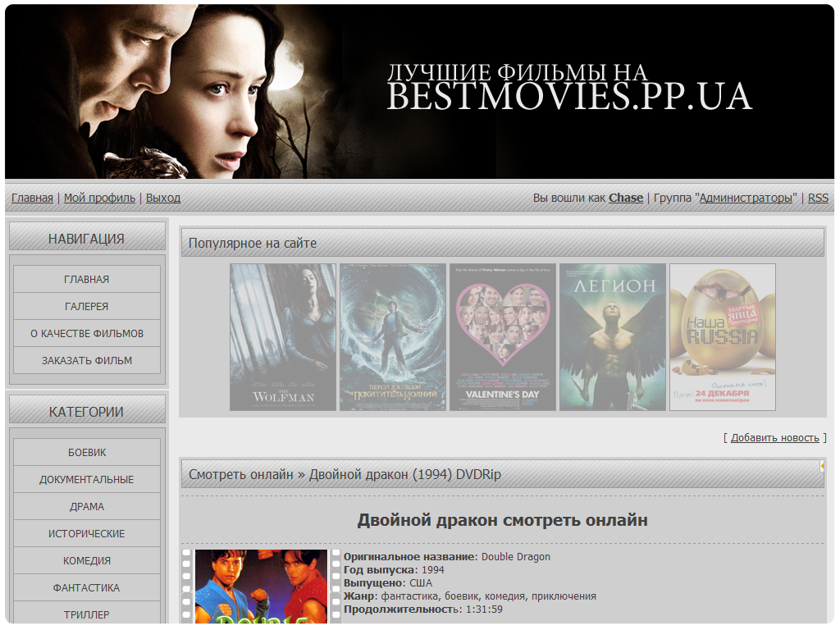Click the Double Dragon poster image
The image size is (840, 630).
point(261,587)
